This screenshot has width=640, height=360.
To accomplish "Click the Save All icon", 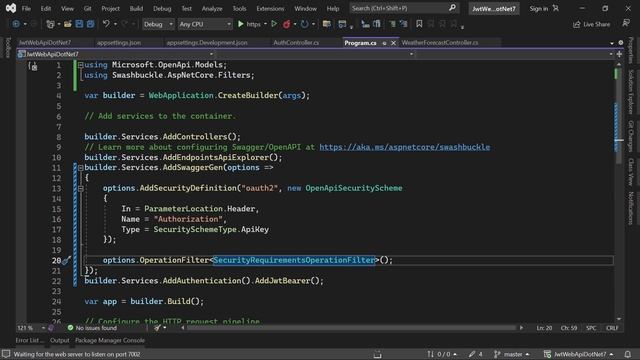I will point(90,24).
